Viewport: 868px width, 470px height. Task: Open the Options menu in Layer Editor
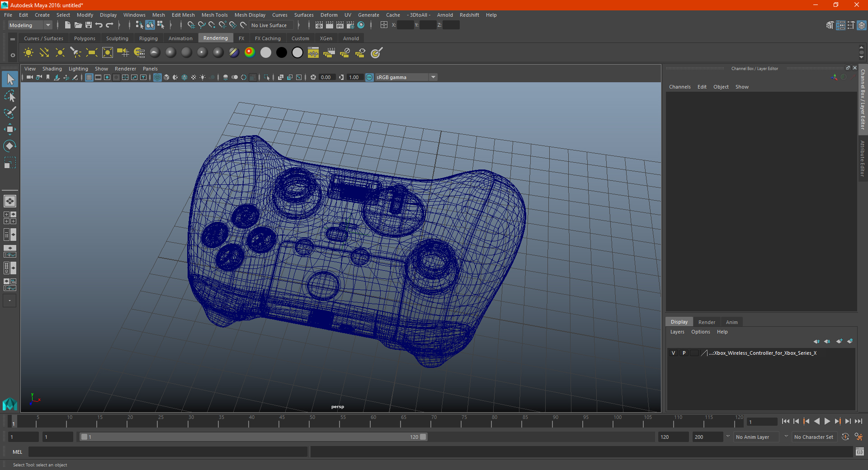pyautogui.click(x=700, y=332)
